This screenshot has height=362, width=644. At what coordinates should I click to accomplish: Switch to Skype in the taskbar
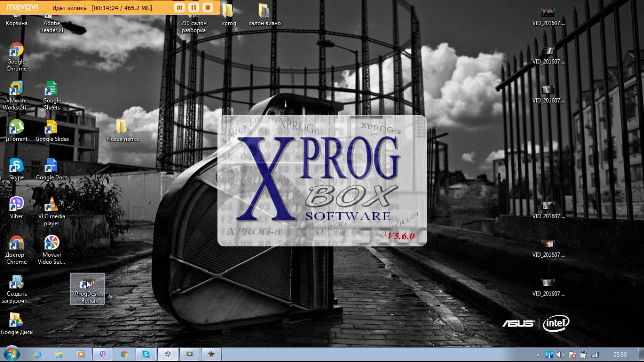point(146,354)
